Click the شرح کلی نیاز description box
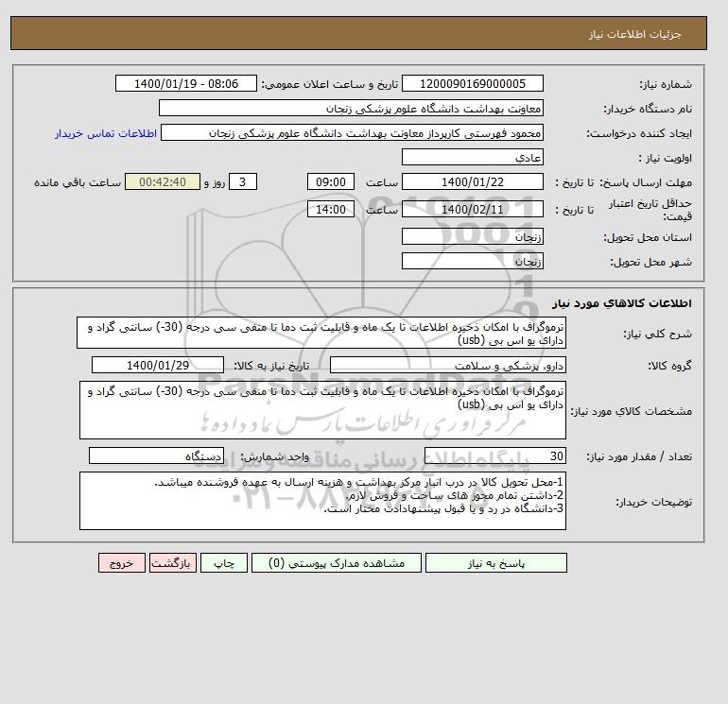 (x=321, y=334)
